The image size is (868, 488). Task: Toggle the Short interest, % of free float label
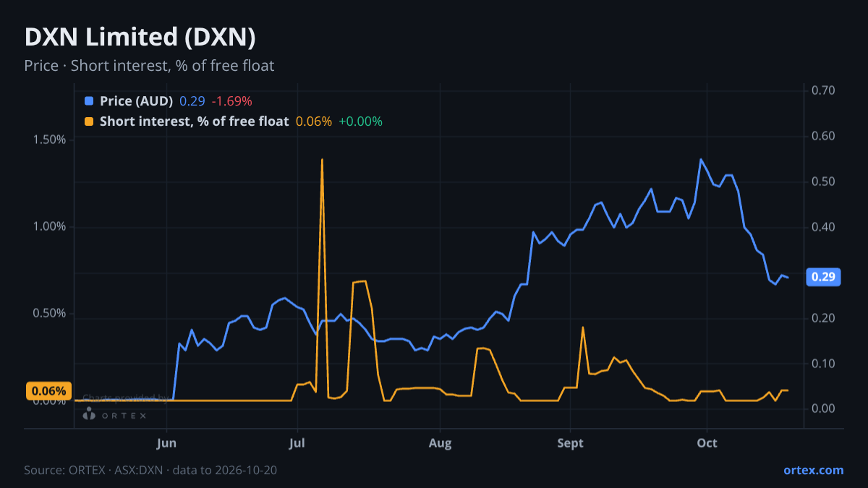pyautogui.click(x=195, y=121)
